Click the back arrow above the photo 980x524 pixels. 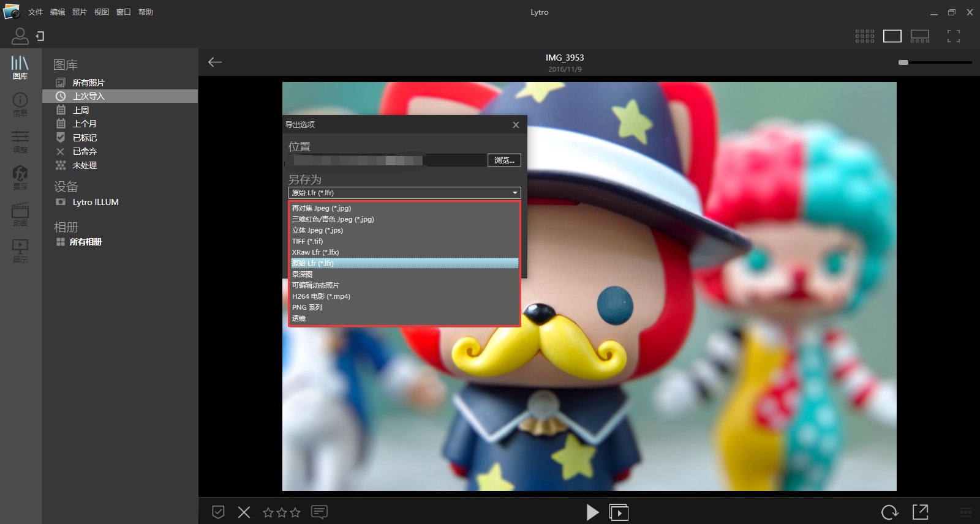[x=215, y=62]
